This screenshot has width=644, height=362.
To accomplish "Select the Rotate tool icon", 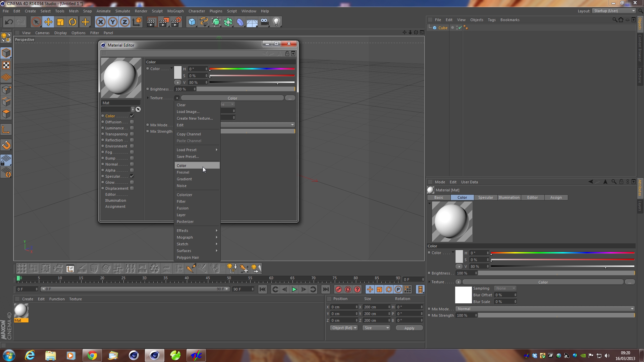I will pos(72,22).
